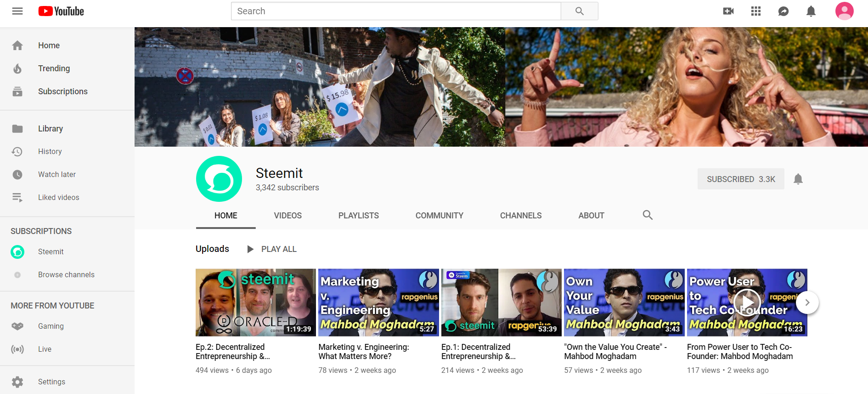Open the Ep.1 Decentralized Entrepreneurship thumbnail

(x=502, y=303)
